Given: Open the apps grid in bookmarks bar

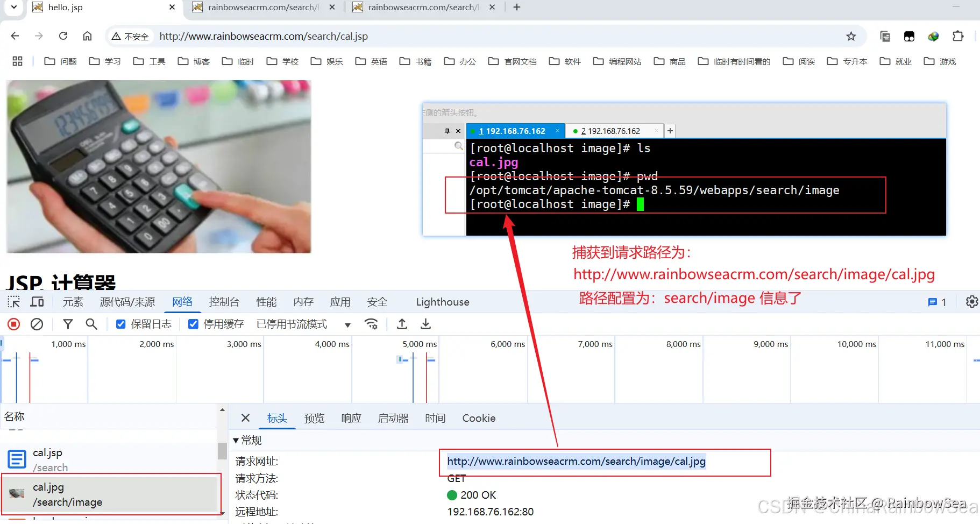Looking at the screenshot, I should 17,61.
